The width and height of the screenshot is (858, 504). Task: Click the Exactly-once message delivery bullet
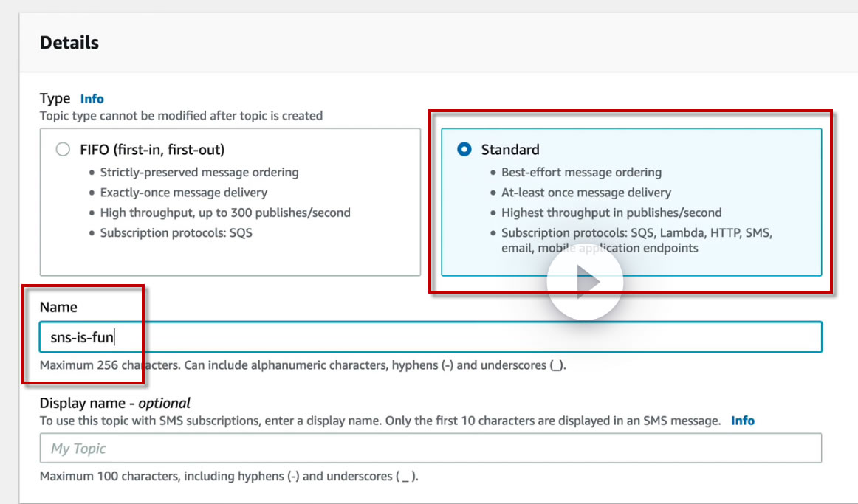pos(184,193)
